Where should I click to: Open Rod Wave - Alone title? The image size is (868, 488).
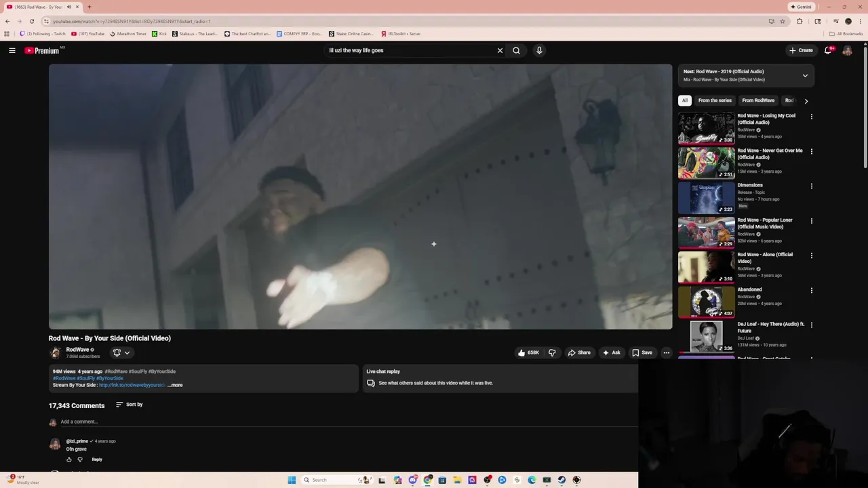[x=765, y=258]
